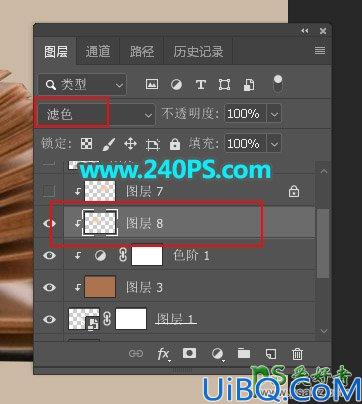
Task: Click the 不透明度 value field
Action: 246,114
